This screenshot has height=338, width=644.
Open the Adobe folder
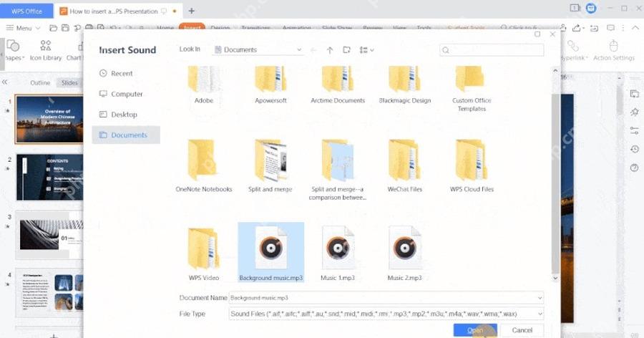tap(204, 84)
